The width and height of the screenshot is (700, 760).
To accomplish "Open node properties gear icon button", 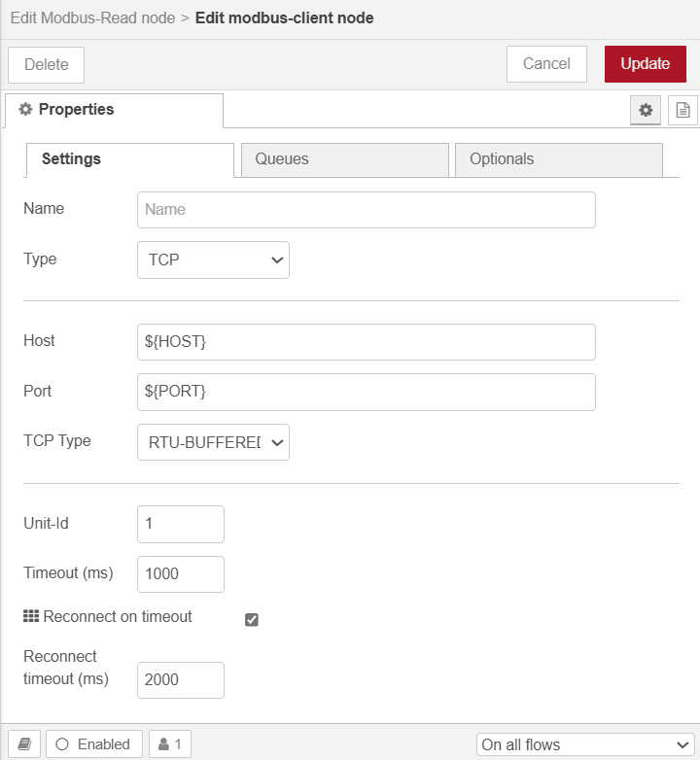I will coord(646,110).
